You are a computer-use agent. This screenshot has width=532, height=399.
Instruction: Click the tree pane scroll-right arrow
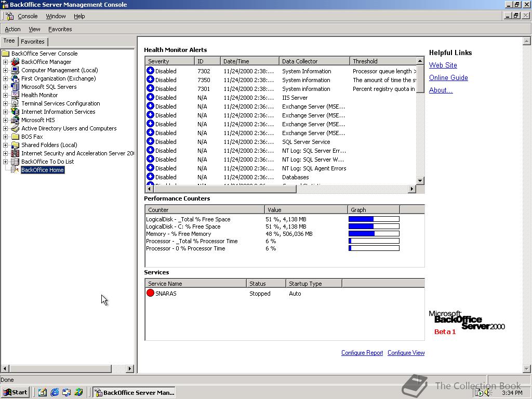click(x=130, y=368)
